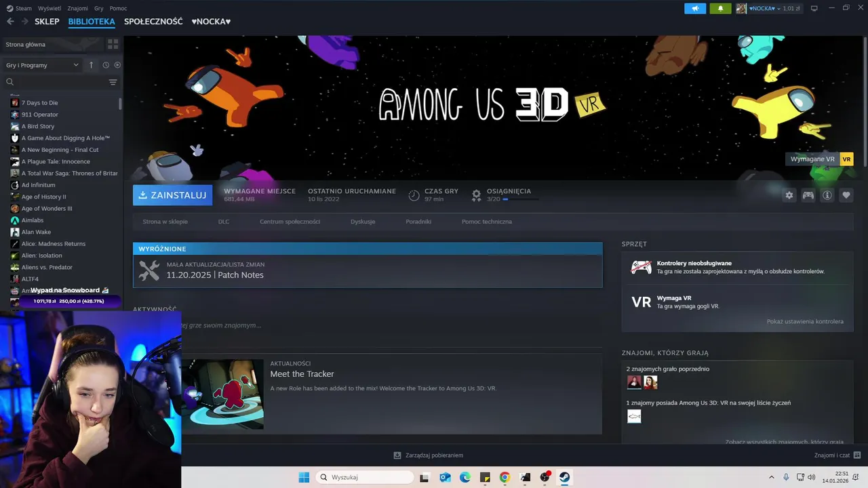Open Microsoft Edge from taskbar
This screenshot has width=868, height=488.
click(465, 477)
